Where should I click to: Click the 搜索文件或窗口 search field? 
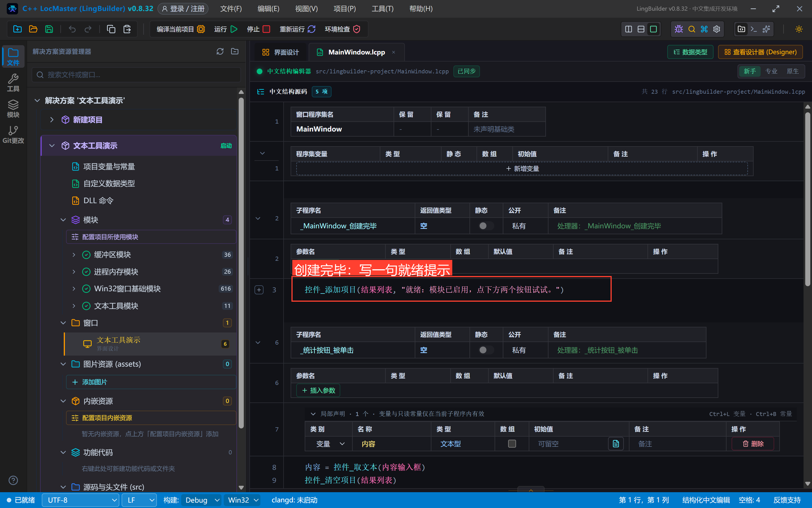click(x=136, y=75)
